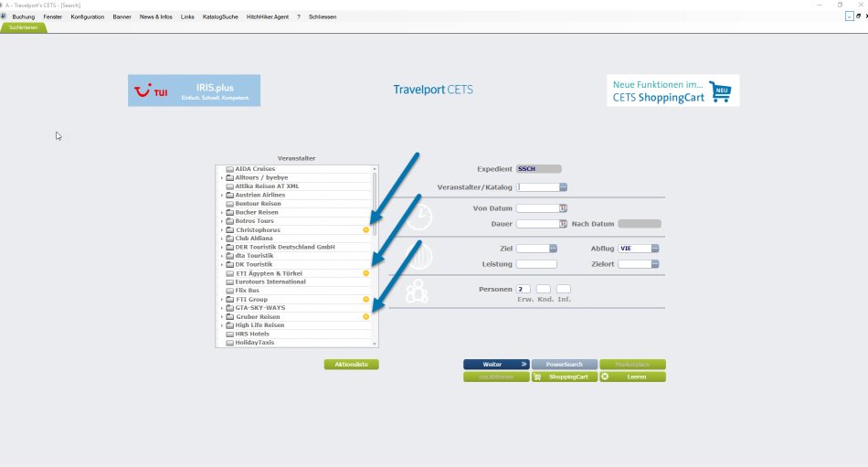Open the Konfiguration menu

(88, 16)
